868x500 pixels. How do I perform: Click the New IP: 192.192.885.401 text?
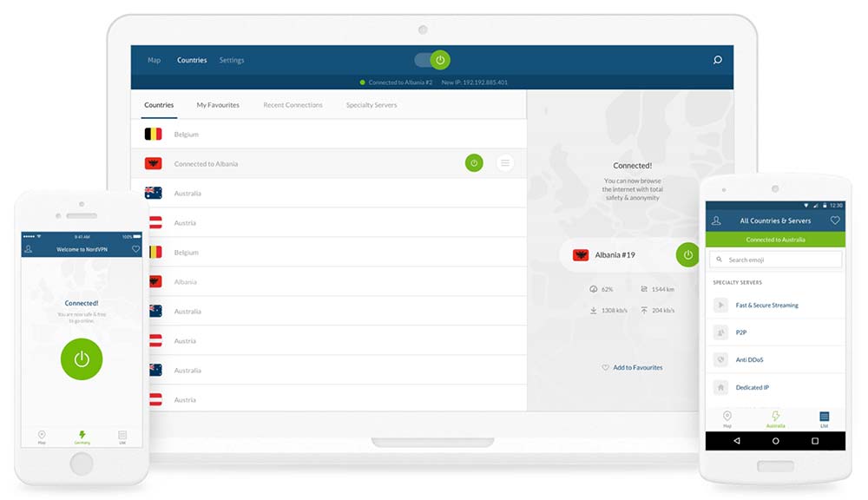(x=475, y=82)
